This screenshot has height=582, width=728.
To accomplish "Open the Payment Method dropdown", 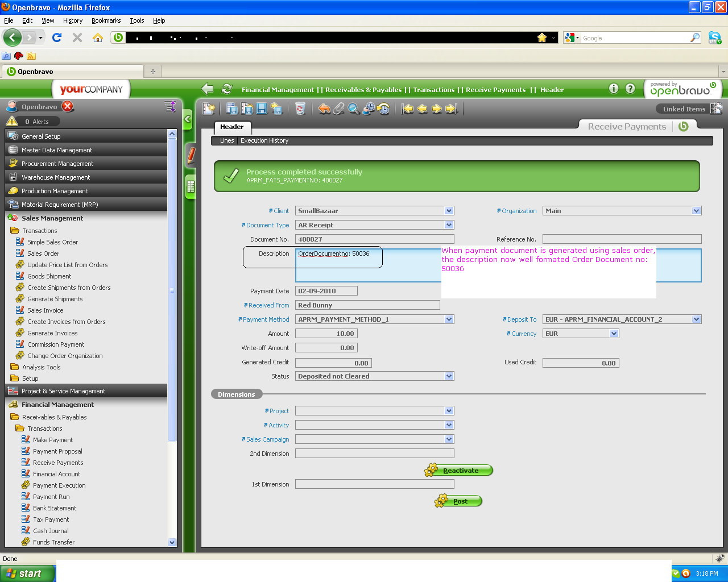I will tap(449, 319).
